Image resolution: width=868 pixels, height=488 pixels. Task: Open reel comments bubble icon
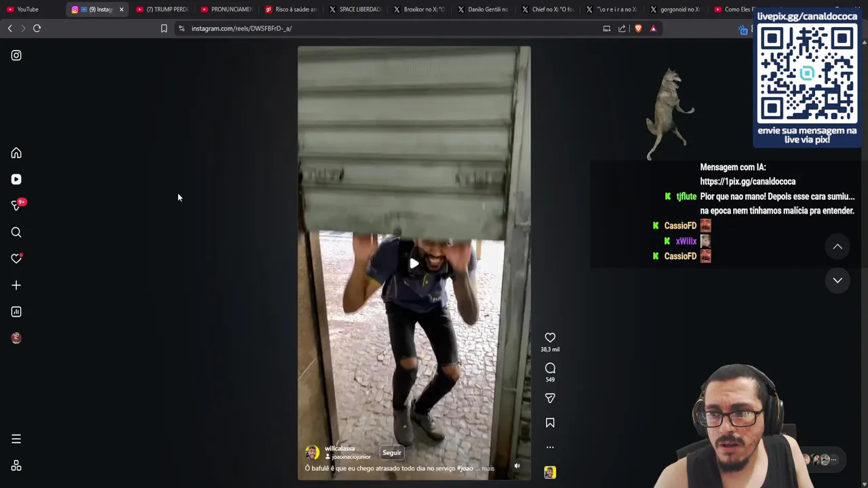pyautogui.click(x=550, y=368)
